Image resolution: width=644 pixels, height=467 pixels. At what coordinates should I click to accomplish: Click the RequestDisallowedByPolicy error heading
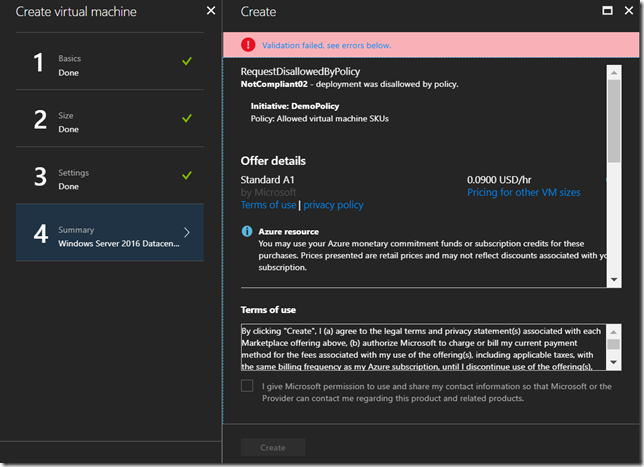(300, 71)
